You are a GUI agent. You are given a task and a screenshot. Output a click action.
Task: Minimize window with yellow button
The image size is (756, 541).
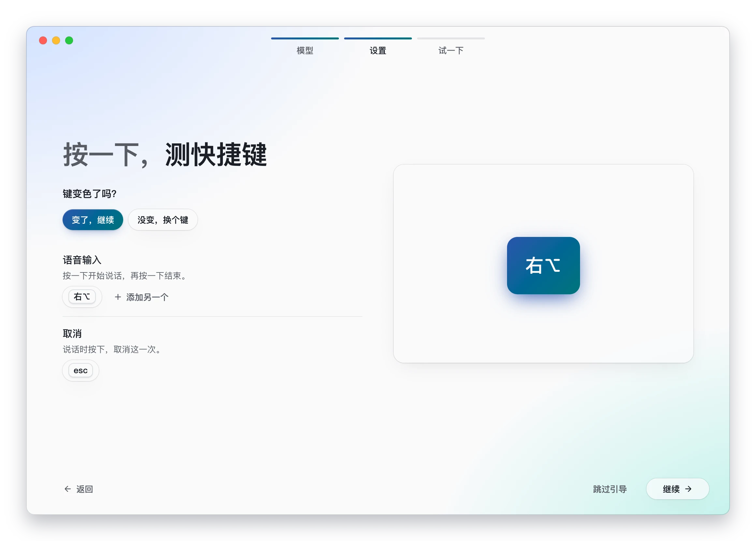pyautogui.click(x=56, y=40)
